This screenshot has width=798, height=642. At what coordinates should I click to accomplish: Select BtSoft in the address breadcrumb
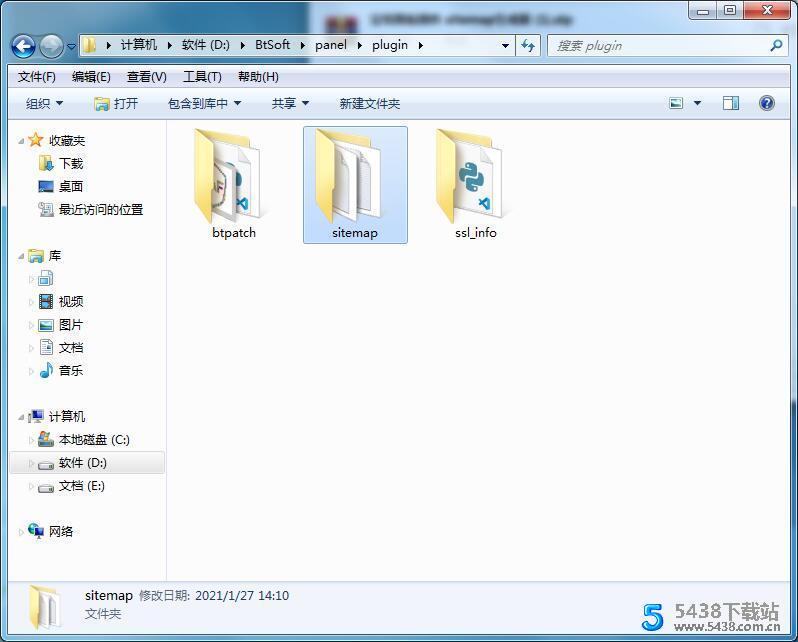click(x=272, y=45)
